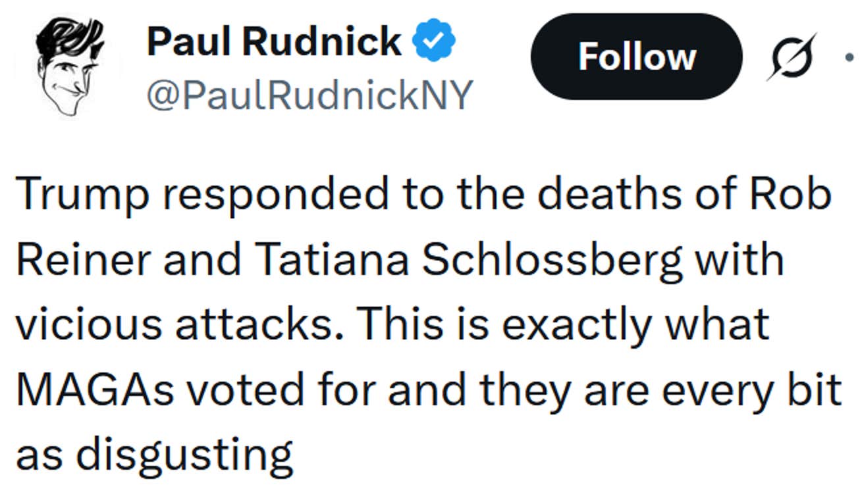
Task: Click the blue verified badge next to Paul Rudnick
Action: [x=435, y=39]
